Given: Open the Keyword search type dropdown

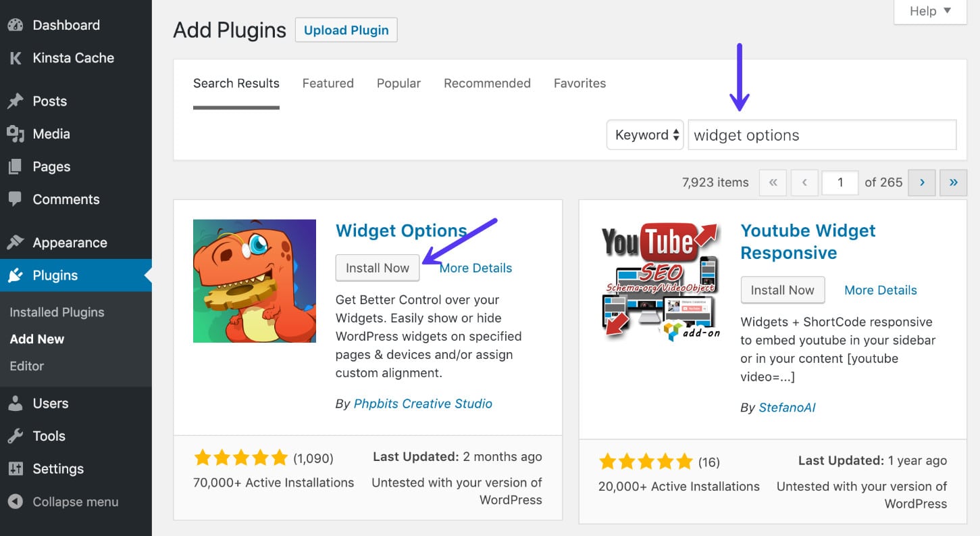Looking at the screenshot, I should click(x=644, y=135).
